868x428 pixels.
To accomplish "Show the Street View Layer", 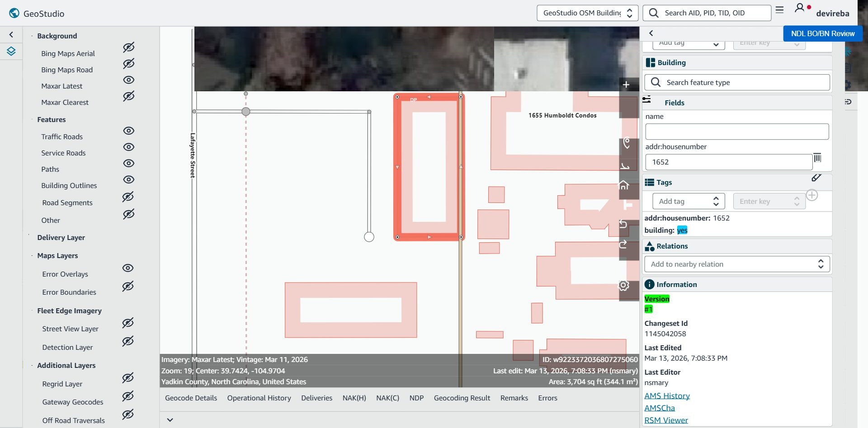I will pos(128,323).
